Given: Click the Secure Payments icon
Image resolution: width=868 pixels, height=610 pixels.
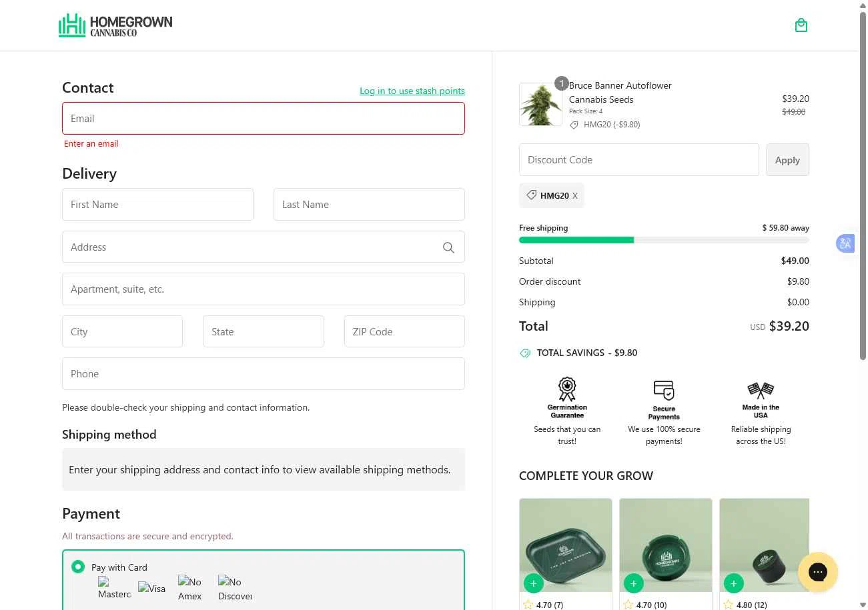Looking at the screenshot, I should [x=664, y=390].
